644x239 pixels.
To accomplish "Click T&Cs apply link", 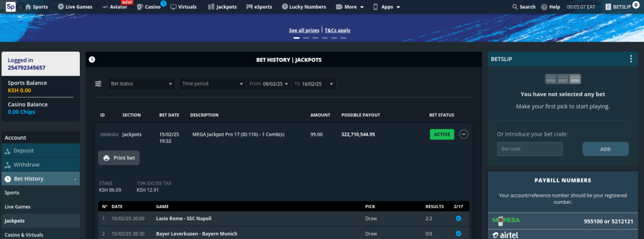I will [x=338, y=30].
